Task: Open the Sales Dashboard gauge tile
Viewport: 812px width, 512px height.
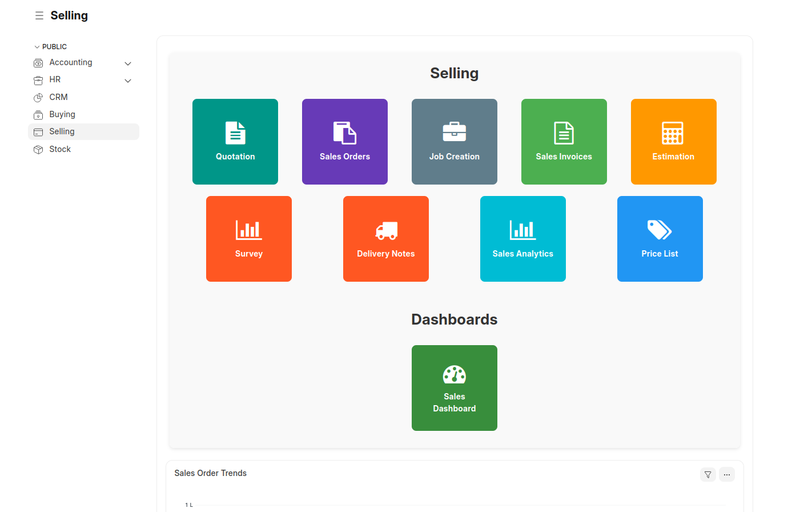Action: [455, 388]
